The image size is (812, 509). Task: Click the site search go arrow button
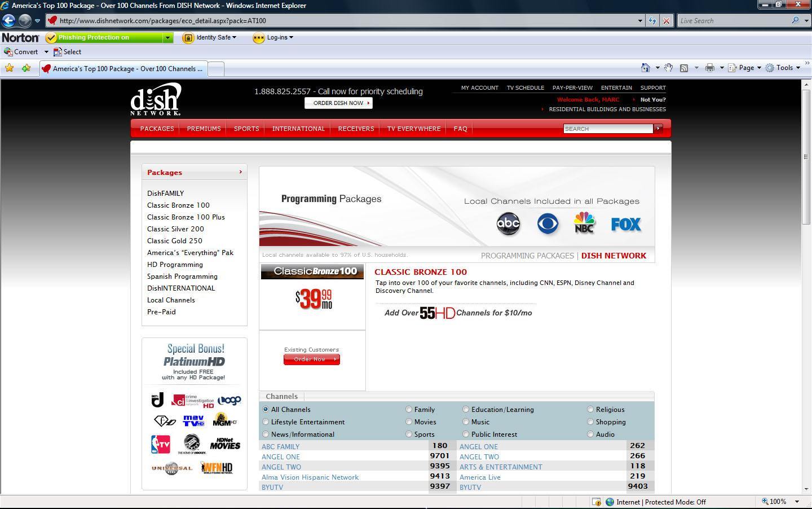[657, 129]
